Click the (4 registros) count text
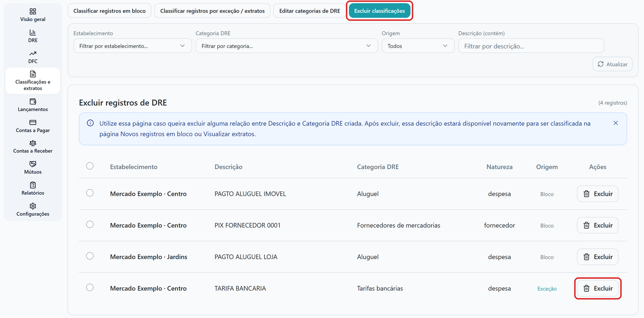 613,103
